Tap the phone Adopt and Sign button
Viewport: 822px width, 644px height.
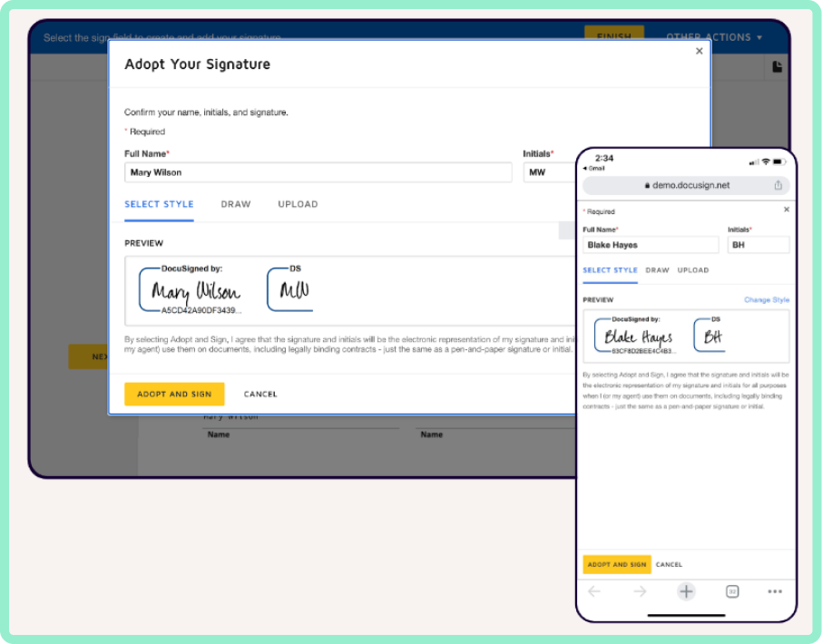617,564
